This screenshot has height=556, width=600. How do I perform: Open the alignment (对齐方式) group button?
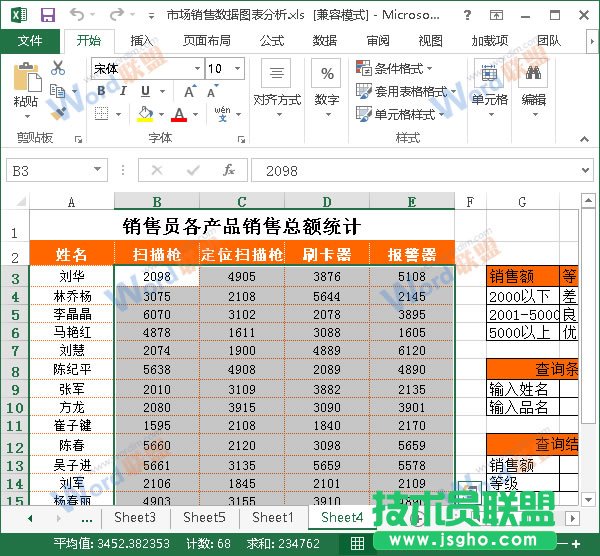pos(277,88)
